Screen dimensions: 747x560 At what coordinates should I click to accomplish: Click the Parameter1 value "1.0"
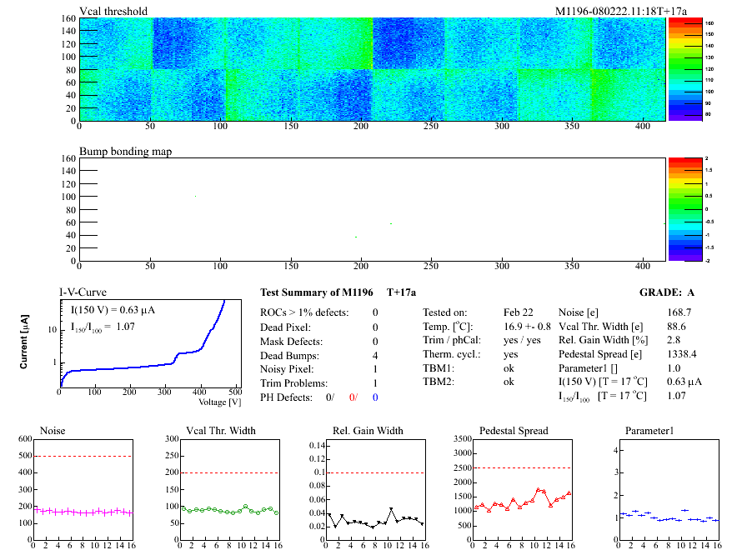click(x=674, y=368)
